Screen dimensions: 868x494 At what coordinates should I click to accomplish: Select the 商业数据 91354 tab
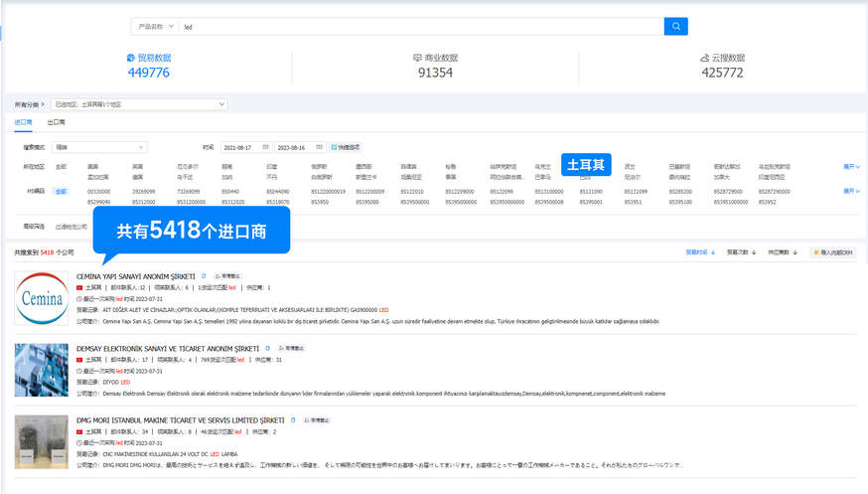click(x=435, y=66)
